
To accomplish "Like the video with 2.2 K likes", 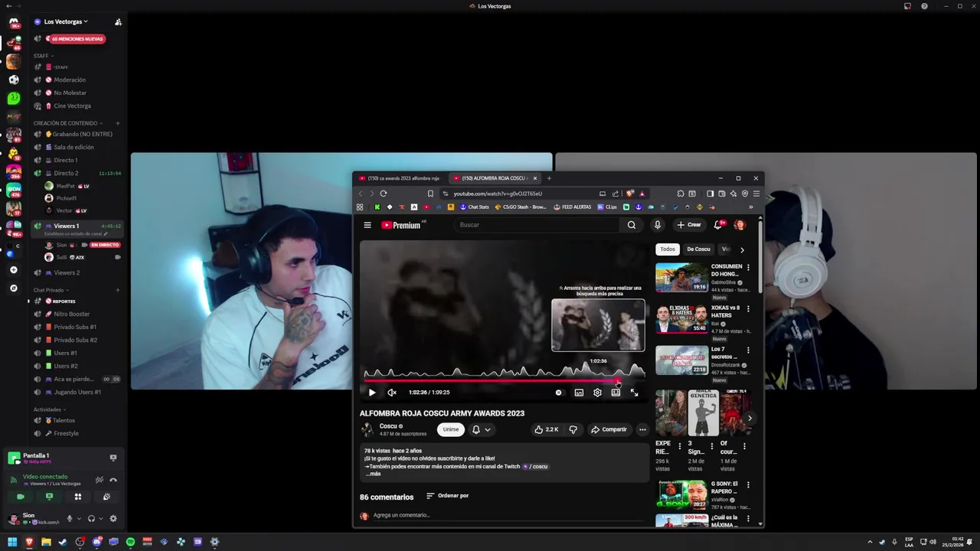I will [x=546, y=429].
